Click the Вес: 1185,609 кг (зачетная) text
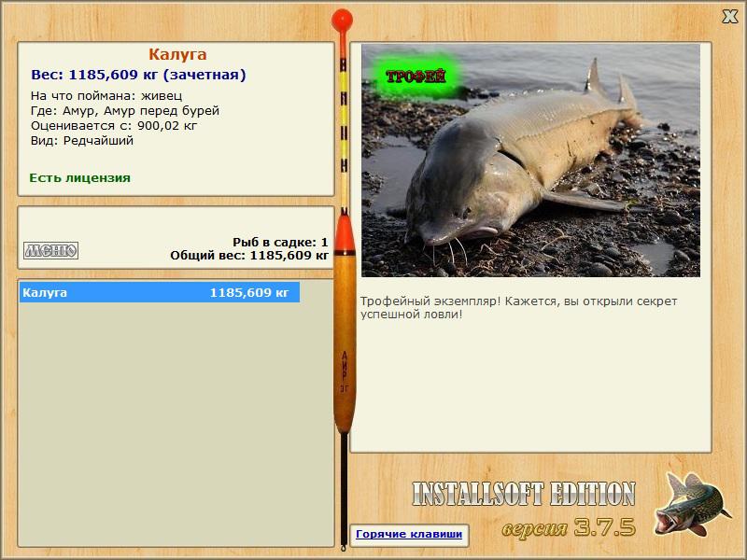The height and width of the screenshot is (560, 747). click(x=138, y=75)
